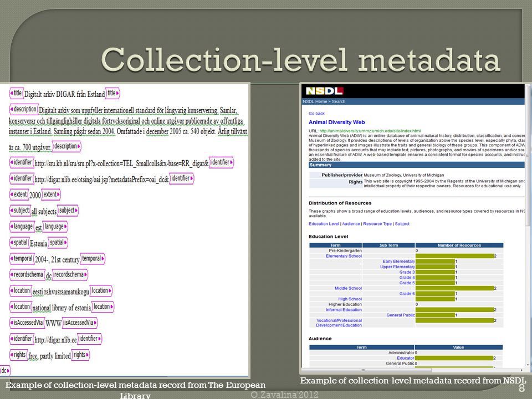The width and height of the screenshot is (532, 399).
Task: Jump to the Education Level anchor link
Action: 324,224
